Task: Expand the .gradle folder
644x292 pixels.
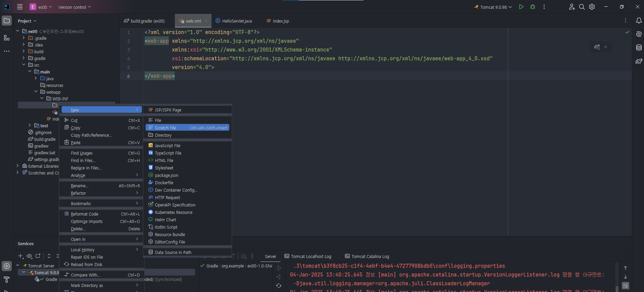Action: 24,38
